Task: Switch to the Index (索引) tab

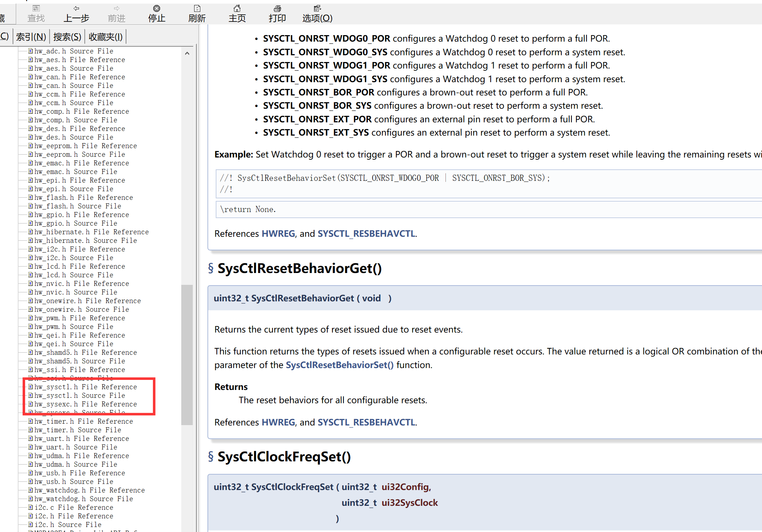Action: 31,37
